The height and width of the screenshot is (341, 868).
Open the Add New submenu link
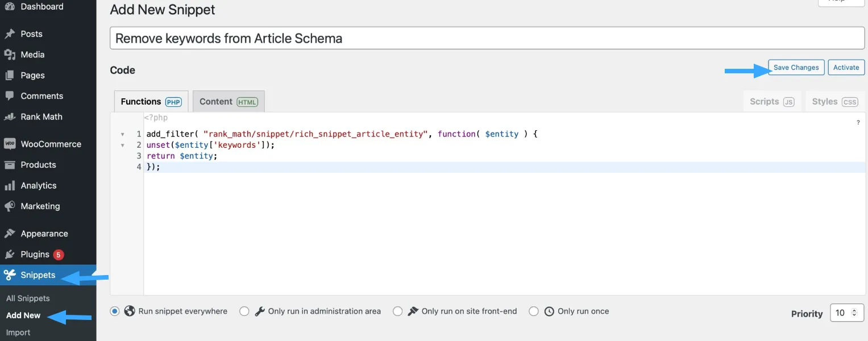pyautogui.click(x=23, y=315)
